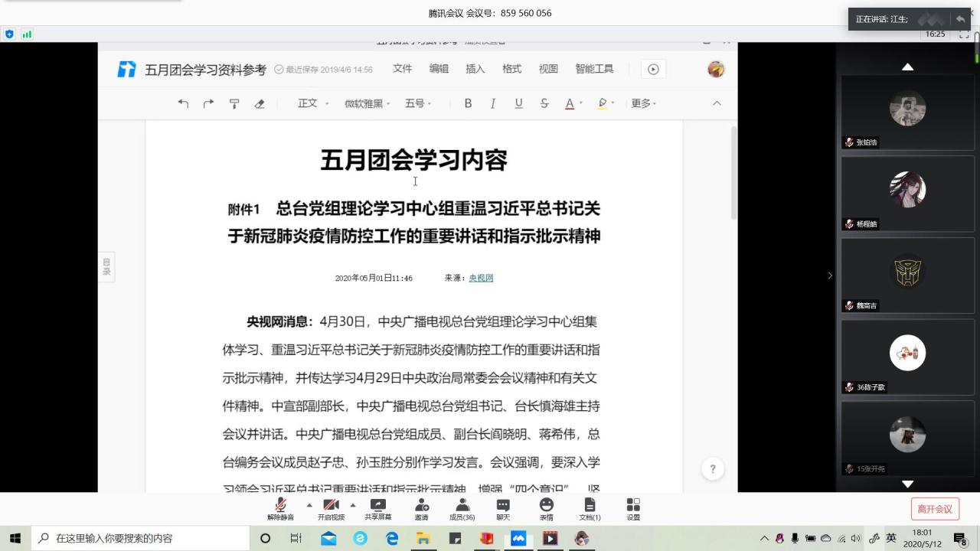This screenshot has height=551, width=980.
Task: Unmute microphone (解除静音)
Action: tap(280, 510)
